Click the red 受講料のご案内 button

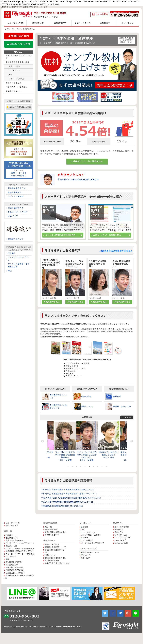19,36
